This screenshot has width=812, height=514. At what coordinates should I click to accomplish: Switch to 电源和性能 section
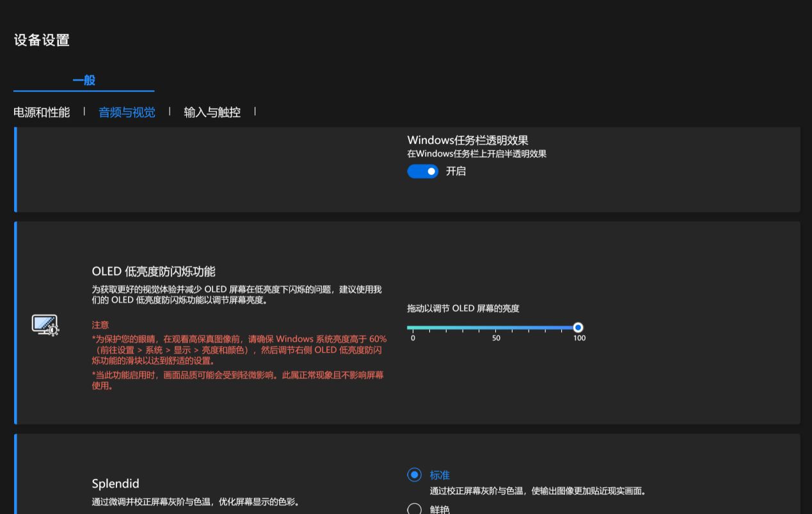coord(42,113)
